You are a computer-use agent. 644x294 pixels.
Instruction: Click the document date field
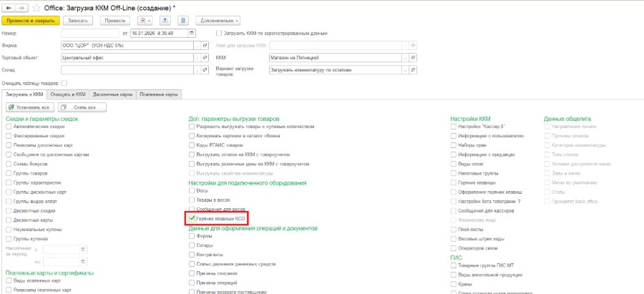tap(160, 33)
